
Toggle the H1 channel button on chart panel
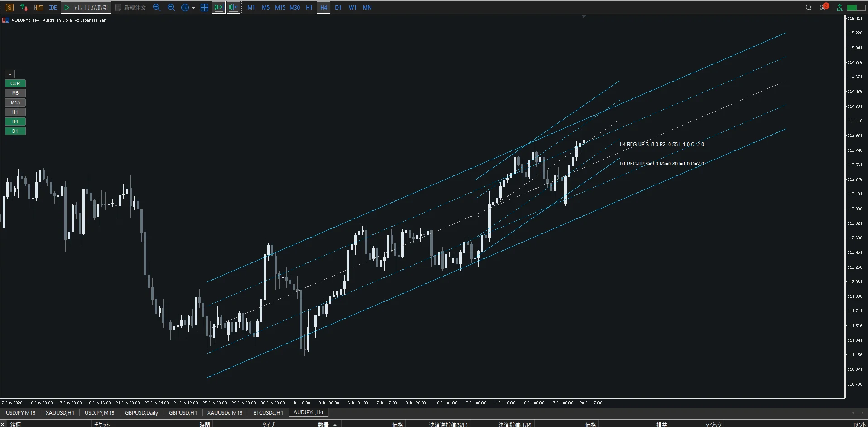15,112
